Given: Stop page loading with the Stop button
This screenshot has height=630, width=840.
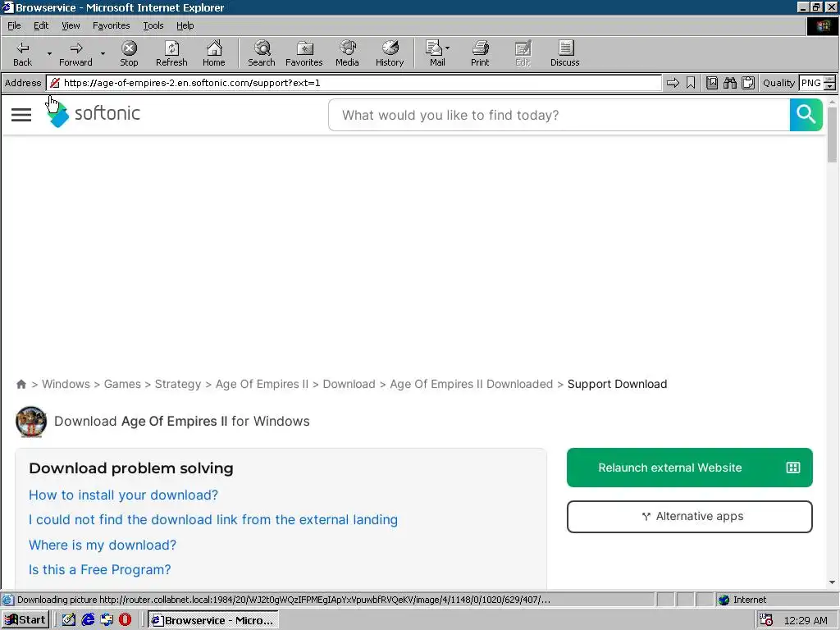Looking at the screenshot, I should (x=129, y=53).
